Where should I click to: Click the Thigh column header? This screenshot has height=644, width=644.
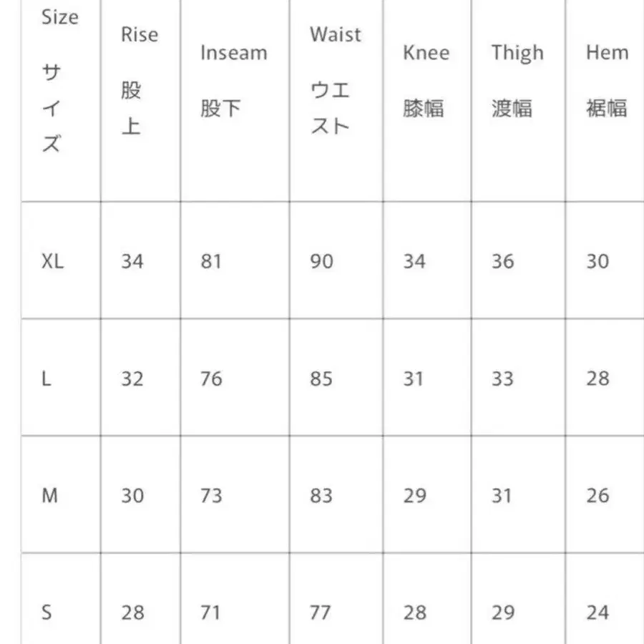pos(517,54)
